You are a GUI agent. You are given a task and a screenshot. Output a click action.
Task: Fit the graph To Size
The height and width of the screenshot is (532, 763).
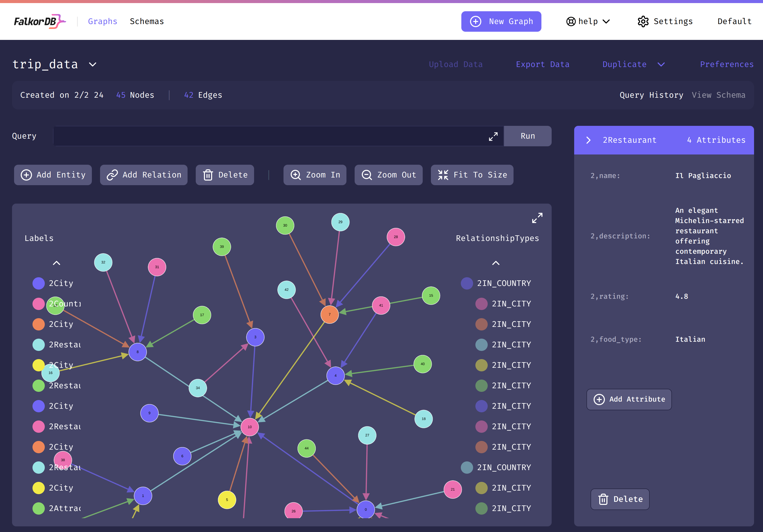point(472,175)
